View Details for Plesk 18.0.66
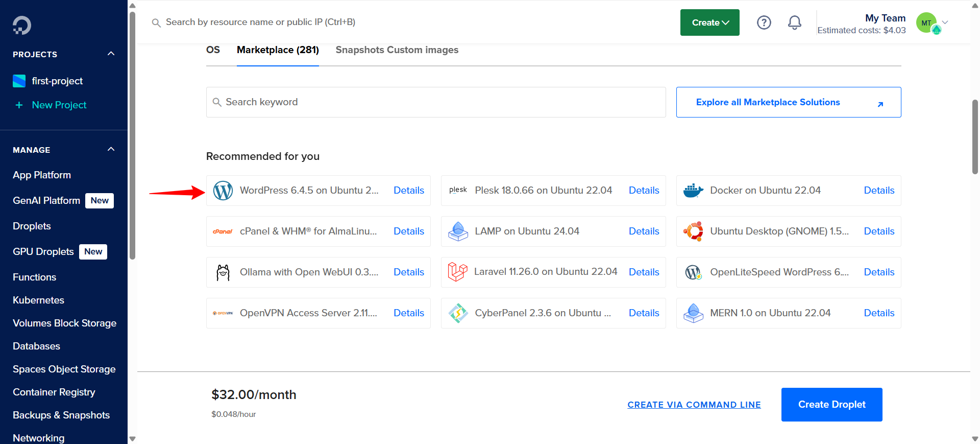Screen dimensions: 980x444 pyautogui.click(x=644, y=191)
